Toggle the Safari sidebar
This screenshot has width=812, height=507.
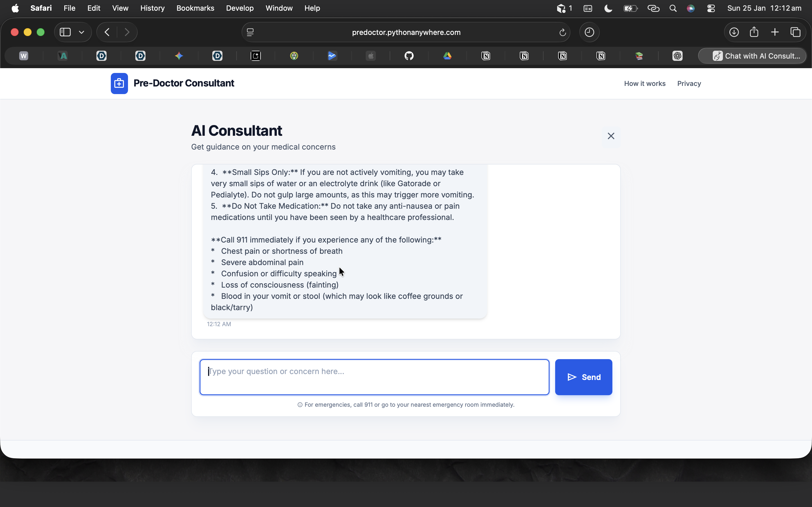coord(65,32)
